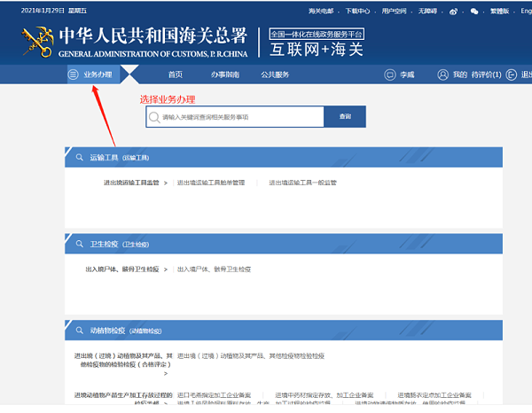This screenshot has width=532, height=413.
Task: Go to 首页 tab
Action: (176, 74)
